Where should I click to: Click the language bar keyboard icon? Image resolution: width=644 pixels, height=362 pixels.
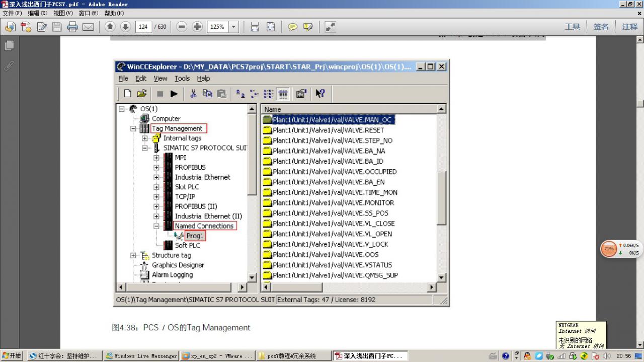(493, 356)
